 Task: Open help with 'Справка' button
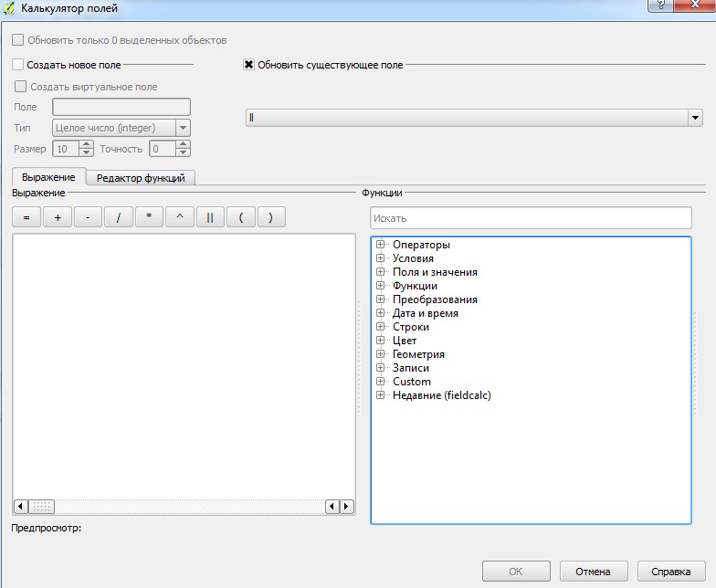pyautogui.click(x=670, y=572)
